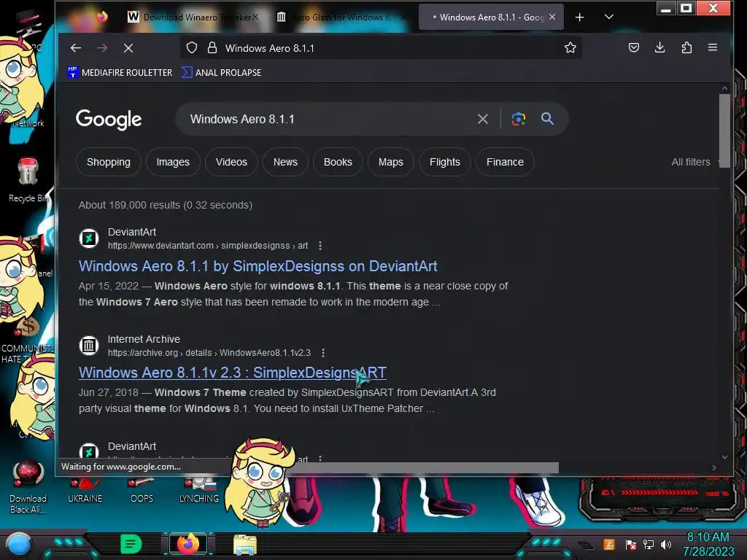Image resolution: width=747 pixels, height=560 pixels.
Task: Click the scroll up arrow
Action: tap(724, 88)
